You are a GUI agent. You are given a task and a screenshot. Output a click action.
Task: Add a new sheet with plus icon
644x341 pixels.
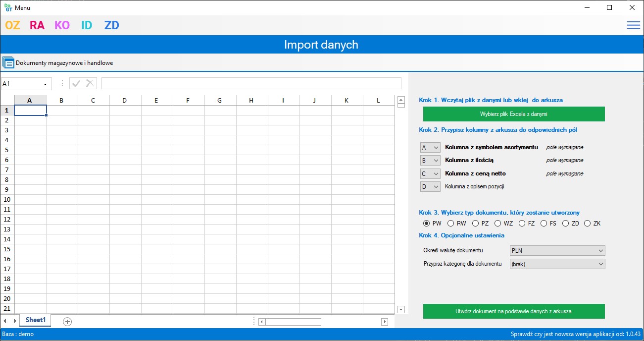[x=67, y=322]
